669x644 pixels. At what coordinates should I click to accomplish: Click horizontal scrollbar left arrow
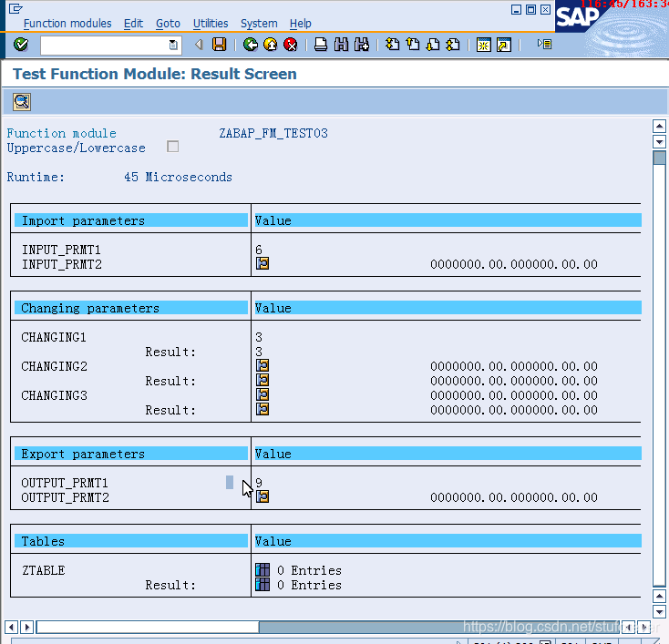[11, 627]
